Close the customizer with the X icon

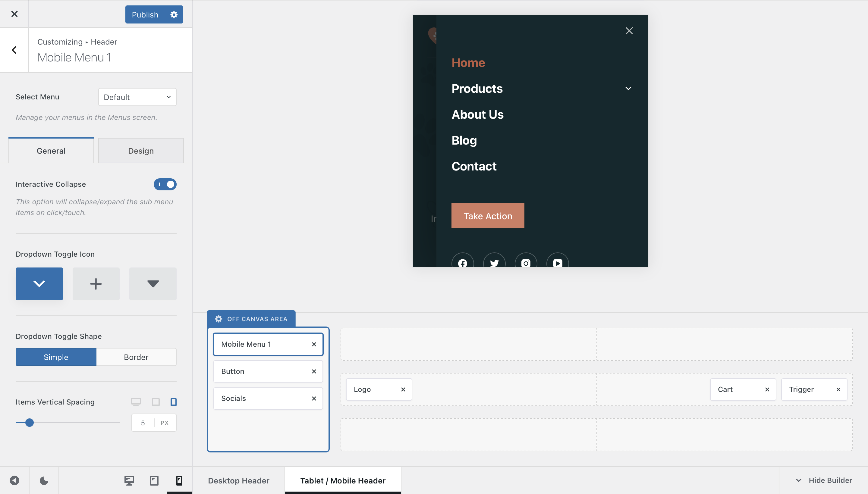click(14, 14)
